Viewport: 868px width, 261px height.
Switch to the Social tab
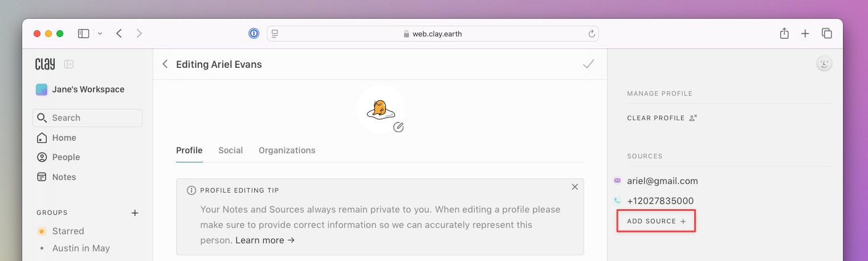pos(230,150)
